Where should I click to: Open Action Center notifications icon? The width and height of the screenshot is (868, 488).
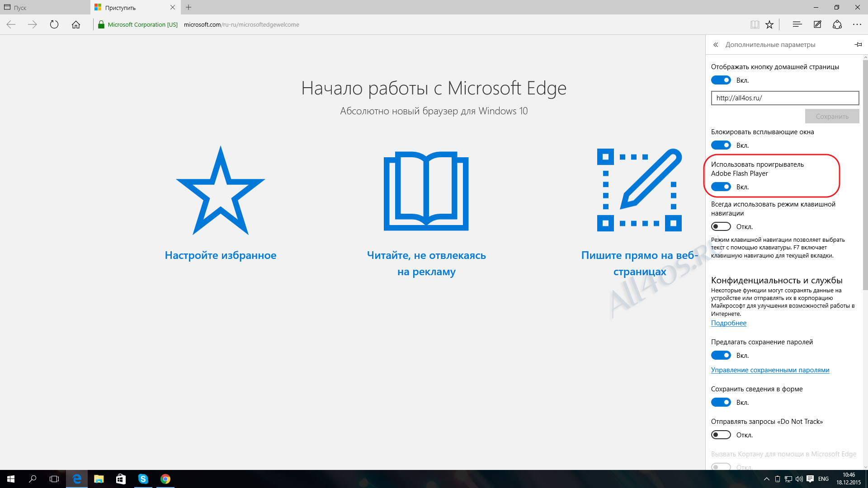[810, 479]
